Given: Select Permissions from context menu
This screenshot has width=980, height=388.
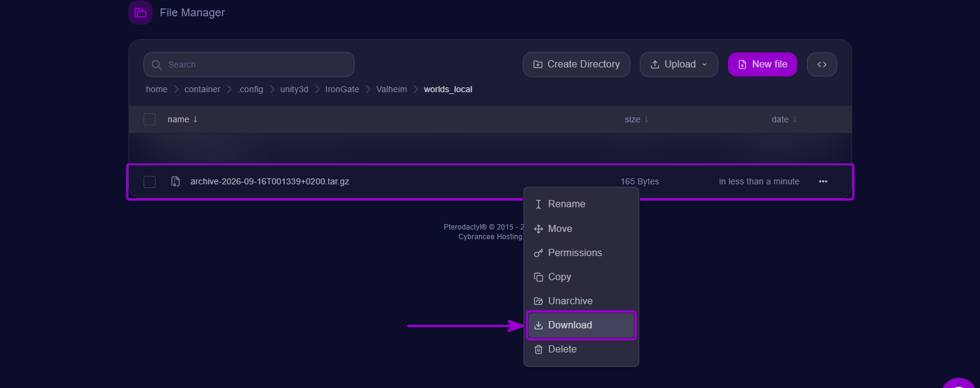Looking at the screenshot, I should [x=581, y=253].
